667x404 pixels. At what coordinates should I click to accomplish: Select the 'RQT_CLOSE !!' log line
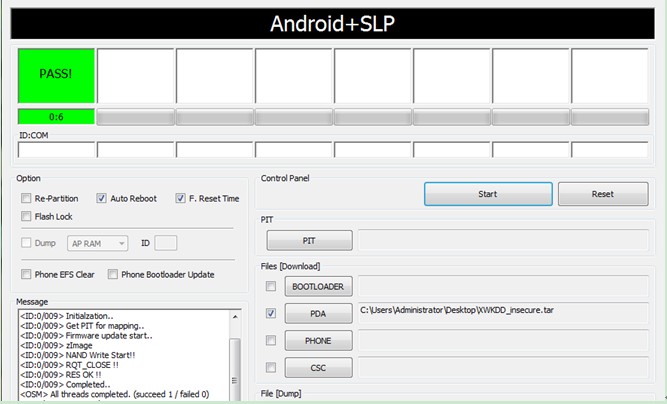[69, 365]
